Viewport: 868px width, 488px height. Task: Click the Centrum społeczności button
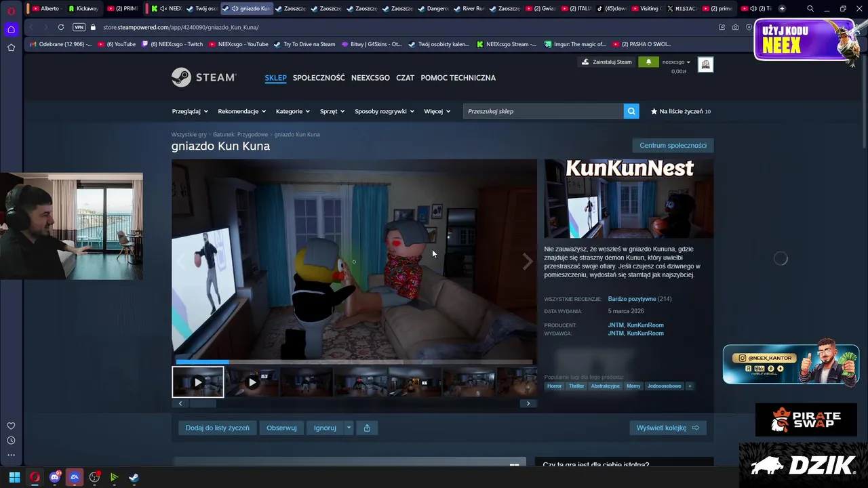[673, 146]
